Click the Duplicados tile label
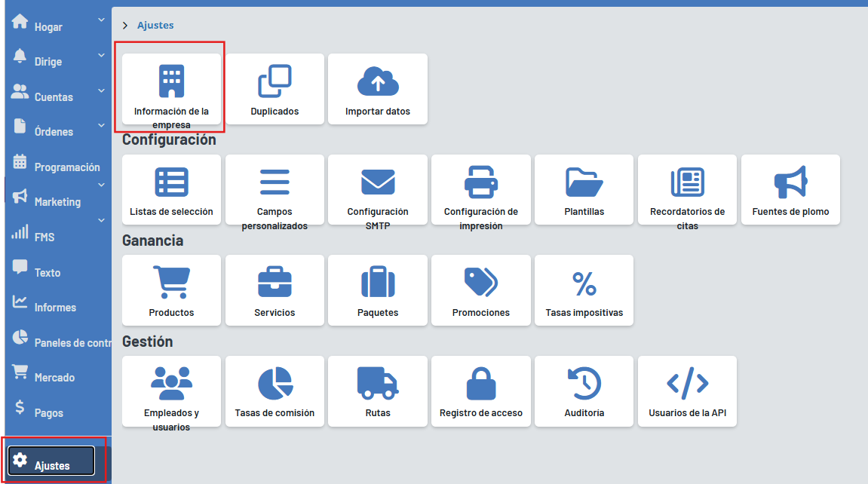The height and width of the screenshot is (484, 868). coord(275,111)
